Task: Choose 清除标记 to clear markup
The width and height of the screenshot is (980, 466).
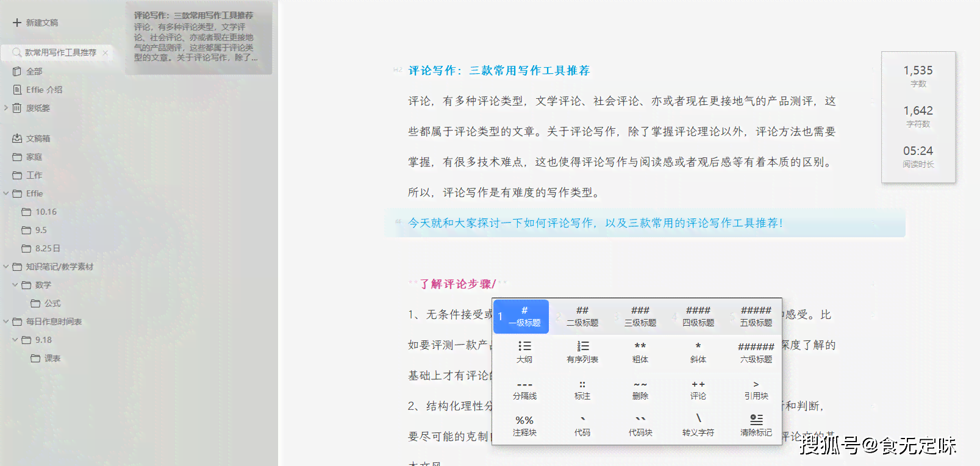Action: pos(756,426)
